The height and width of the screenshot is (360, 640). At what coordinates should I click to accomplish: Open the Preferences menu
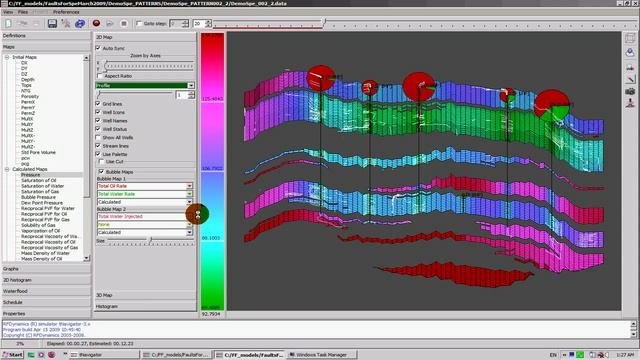click(66, 12)
